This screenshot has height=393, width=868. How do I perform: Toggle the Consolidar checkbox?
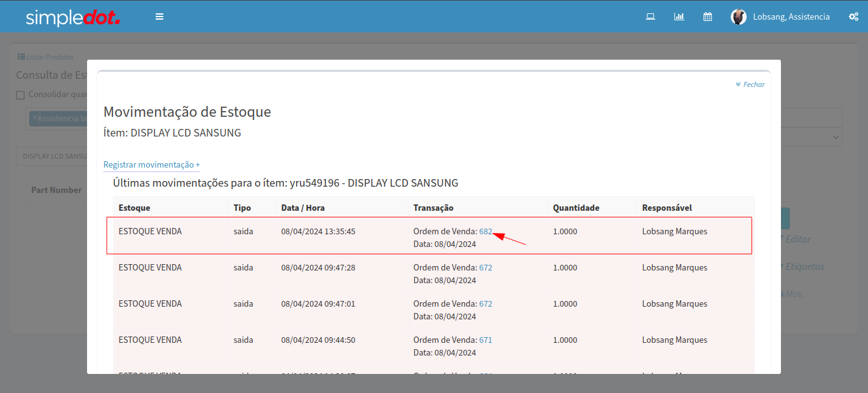point(20,95)
